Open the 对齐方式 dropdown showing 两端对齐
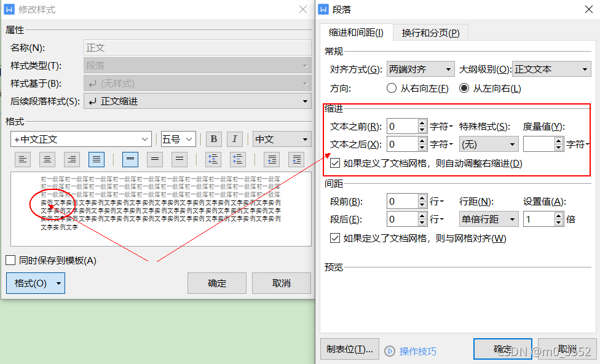 pyautogui.click(x=420, y=68)
